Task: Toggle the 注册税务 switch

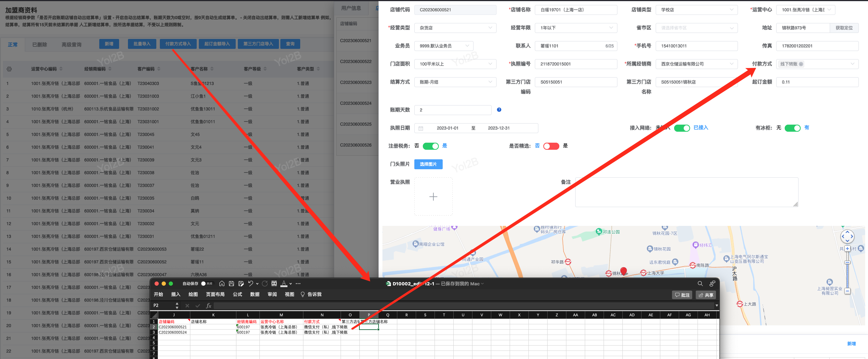Action: (431, 146)
